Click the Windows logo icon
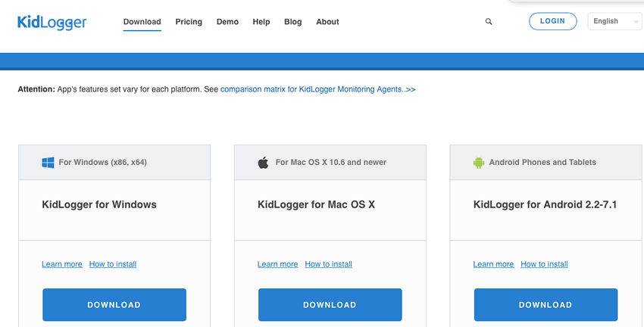This screenshot has height=327, width=644. 48,163
